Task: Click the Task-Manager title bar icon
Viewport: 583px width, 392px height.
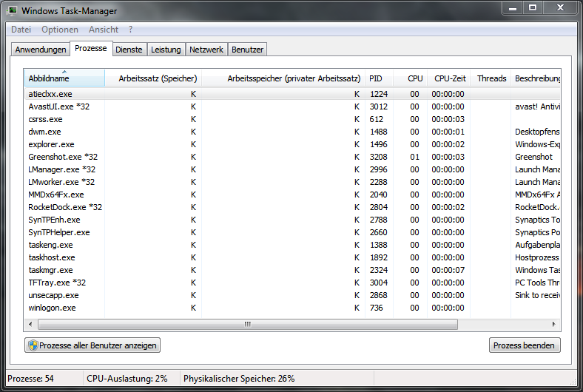Action: 12,10
